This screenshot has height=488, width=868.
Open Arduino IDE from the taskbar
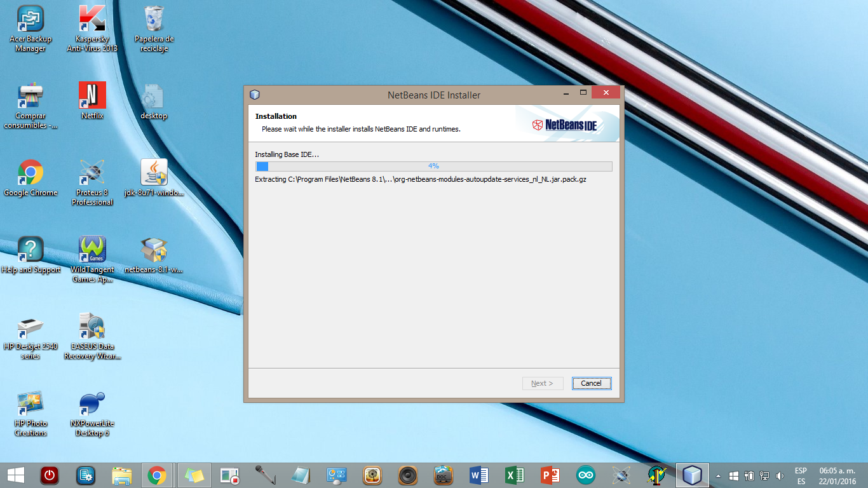[x=585, y=475]
